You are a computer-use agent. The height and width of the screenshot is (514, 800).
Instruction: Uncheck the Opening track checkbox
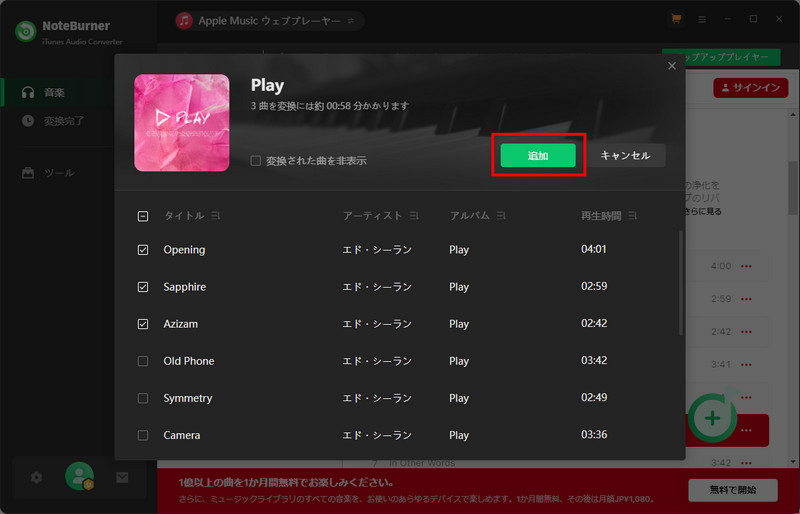point(143,250)
